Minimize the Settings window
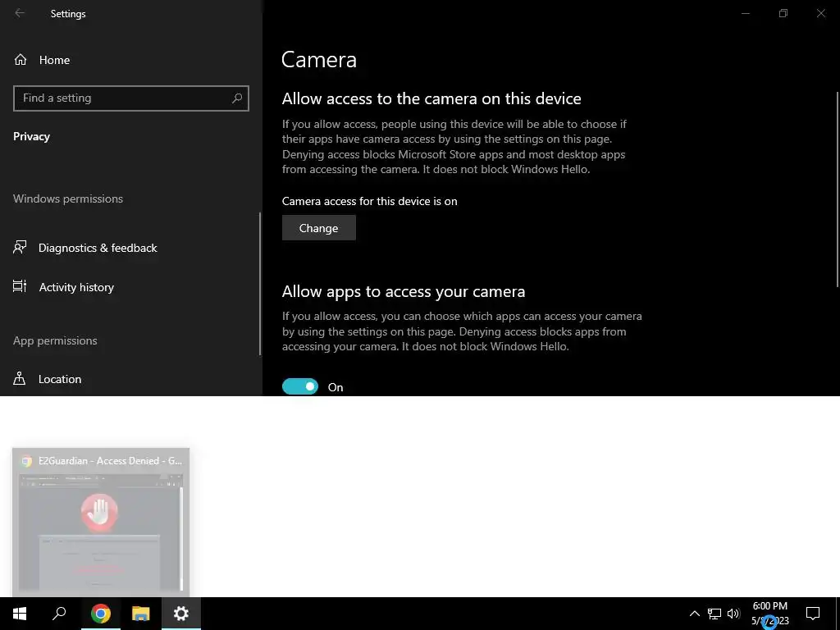Image resolution: width=840 pixels, height=630 pixels. pyautogui.click(x=746, y=13)
